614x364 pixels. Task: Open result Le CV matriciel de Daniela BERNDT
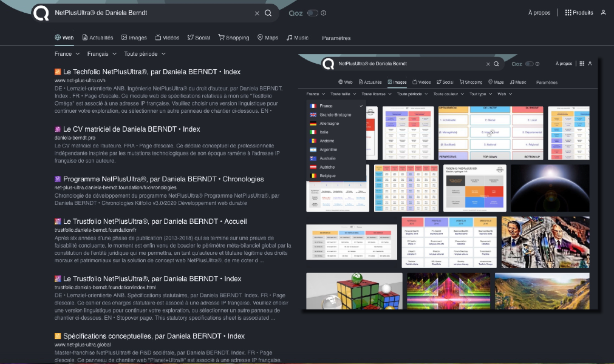tap(132, 129)
